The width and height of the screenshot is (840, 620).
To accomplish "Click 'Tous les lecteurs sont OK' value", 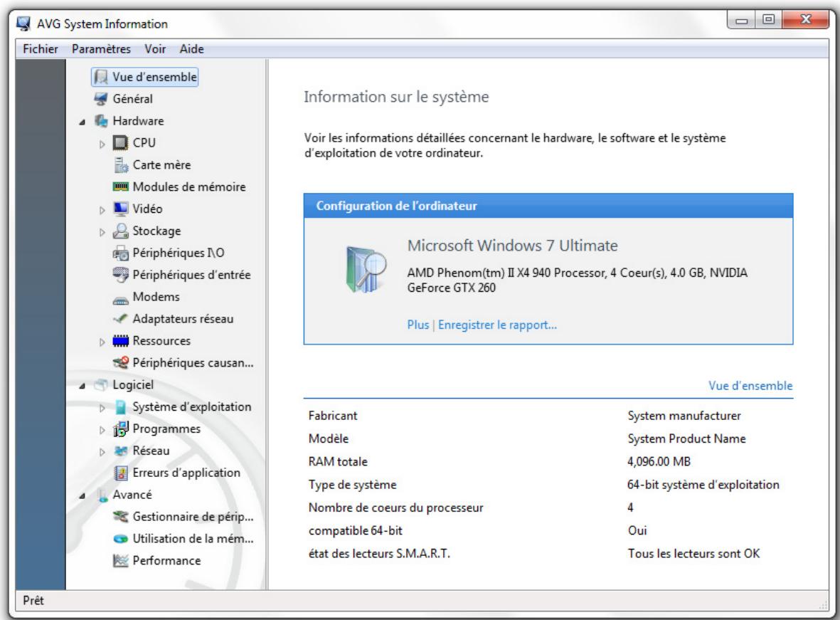I will click(693, 553).
